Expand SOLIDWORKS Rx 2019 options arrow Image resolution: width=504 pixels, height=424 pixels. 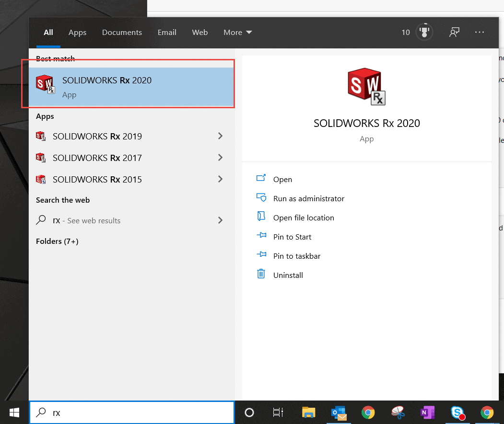click(220, 136)
